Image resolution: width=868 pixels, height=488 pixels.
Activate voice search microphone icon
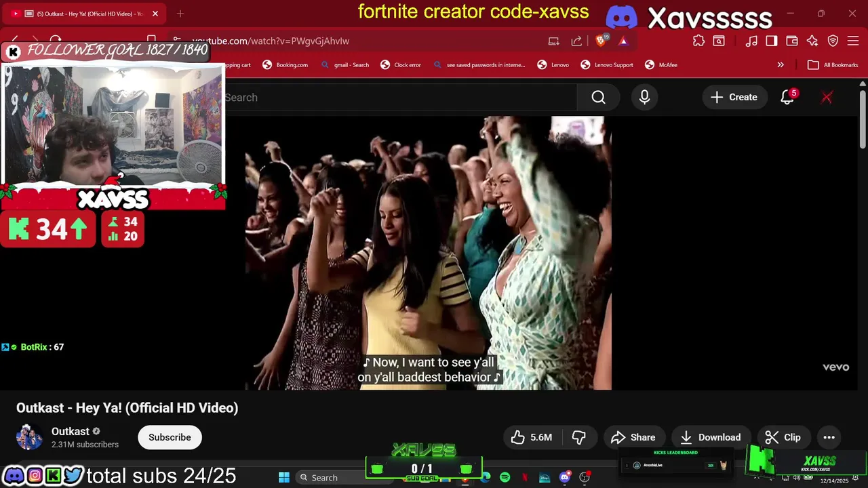pyautogui.click(x=644, y=98)
